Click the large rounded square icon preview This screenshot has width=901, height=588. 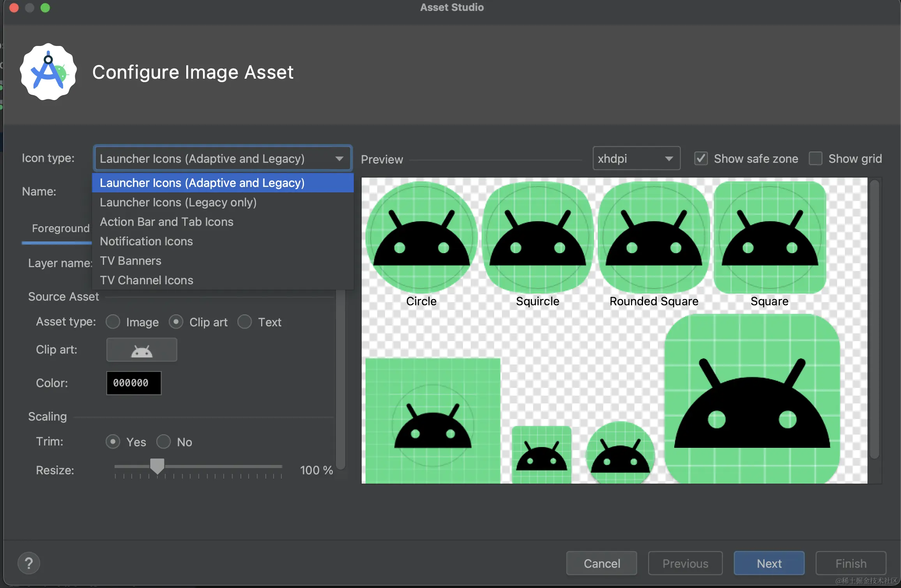(752, 399)
